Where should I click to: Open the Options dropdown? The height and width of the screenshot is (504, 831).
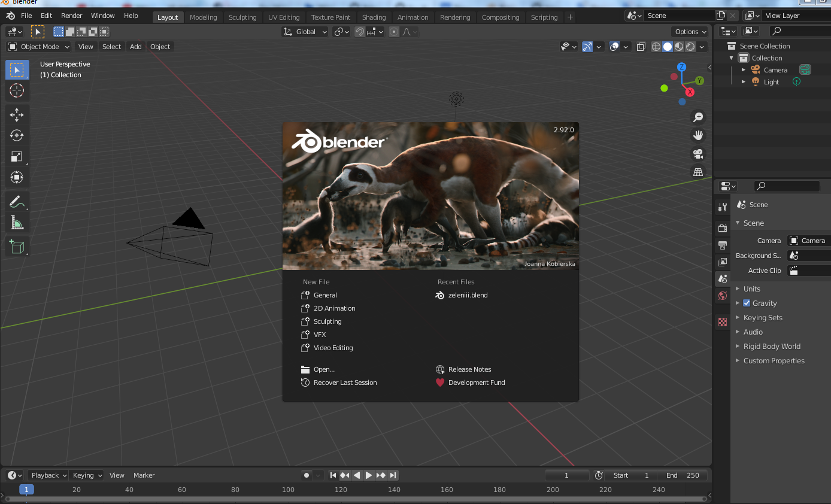tap(690, 32)
